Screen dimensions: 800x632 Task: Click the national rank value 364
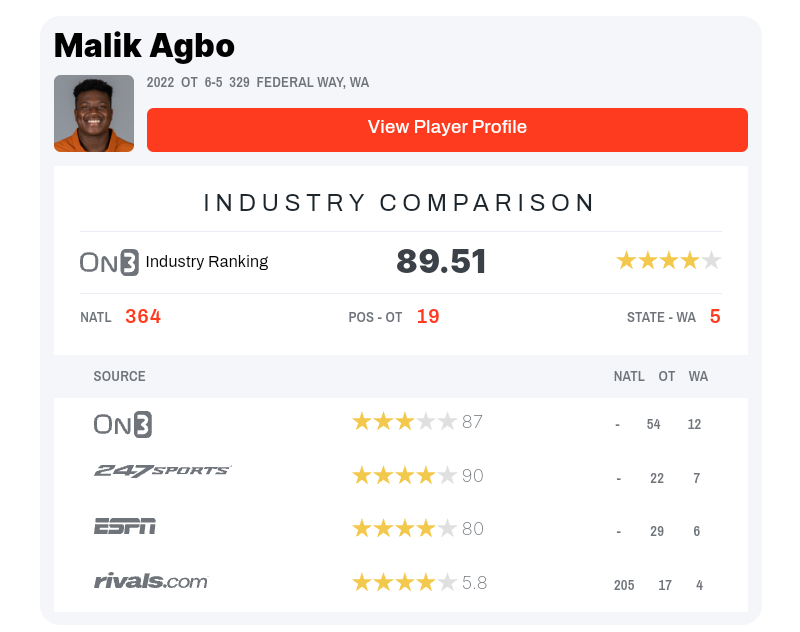point(143,317)
